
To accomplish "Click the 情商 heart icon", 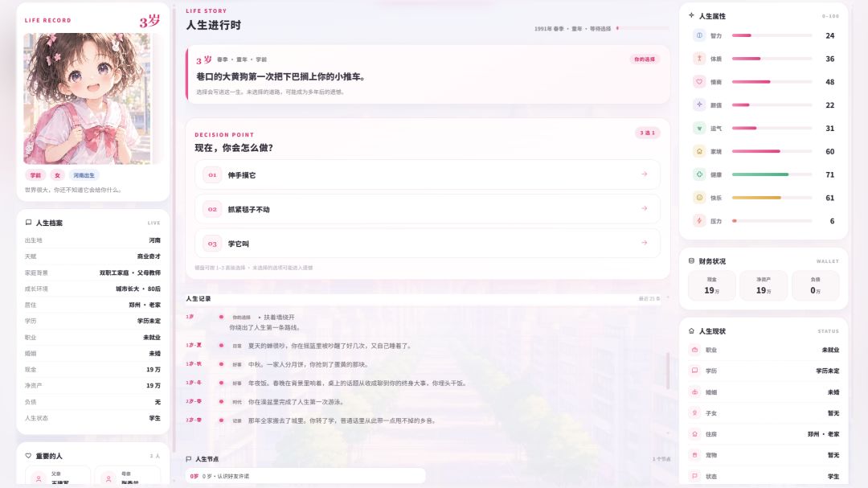I will pos(699,82).
